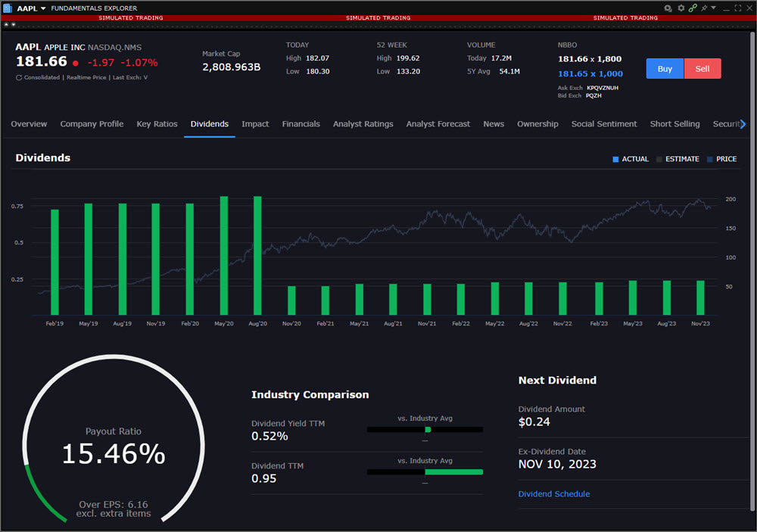Viewport: 757px width, 532px height.
Task: Click the small down arrow below title bar
Action: click(x=14, y=24)
